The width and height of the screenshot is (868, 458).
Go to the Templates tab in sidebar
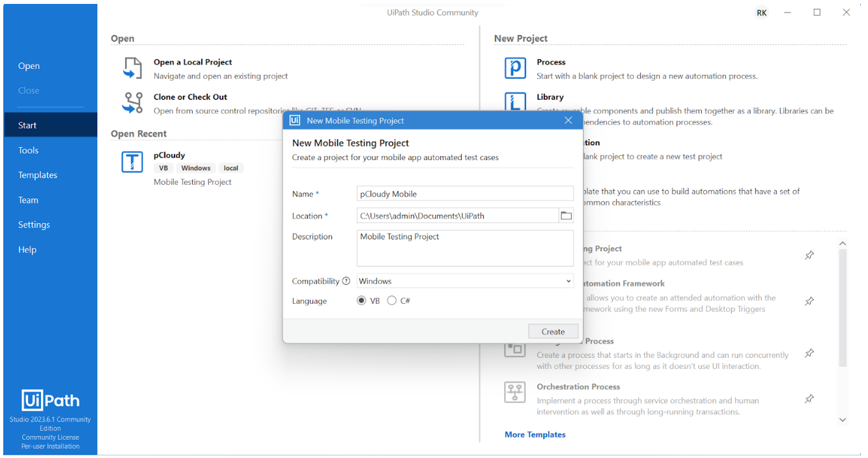pos(38,175)
